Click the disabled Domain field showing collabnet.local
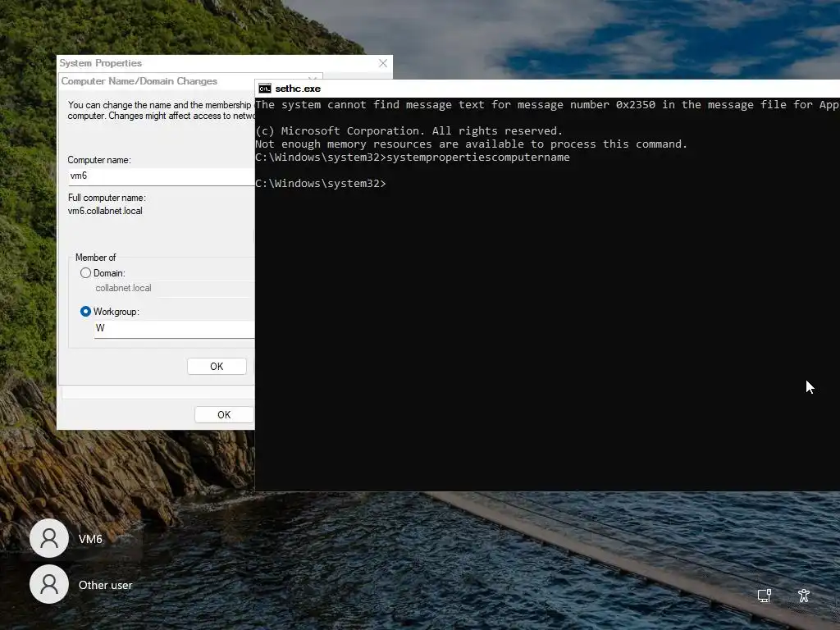This screenshot has width=840, height=630. pos(171,288)
